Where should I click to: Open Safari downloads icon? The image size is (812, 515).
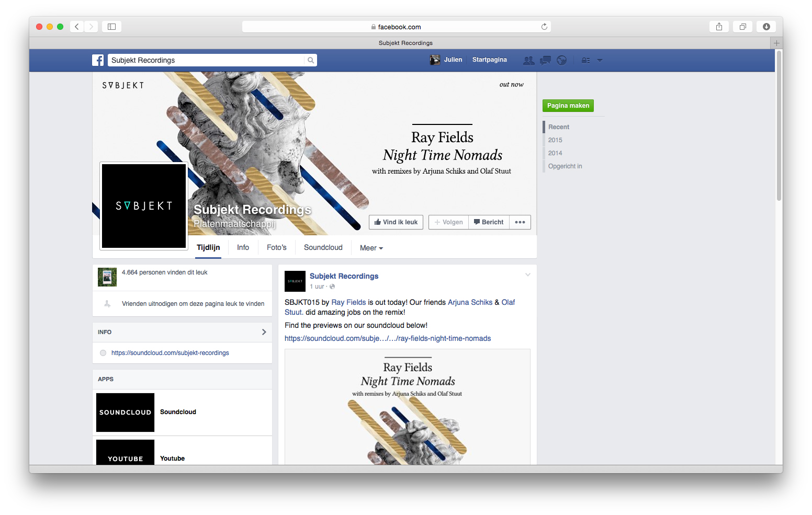tap(766, 27)
